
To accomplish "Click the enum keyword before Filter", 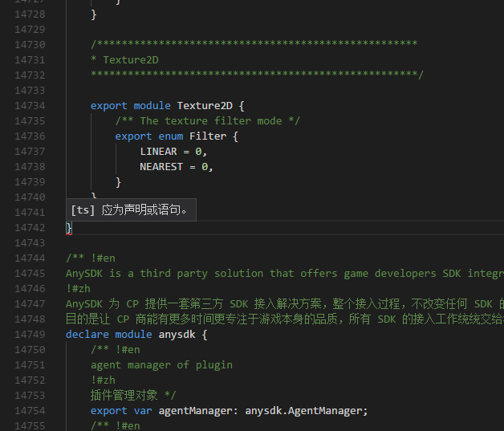I will pyautogui.click(x=170, y=136).
